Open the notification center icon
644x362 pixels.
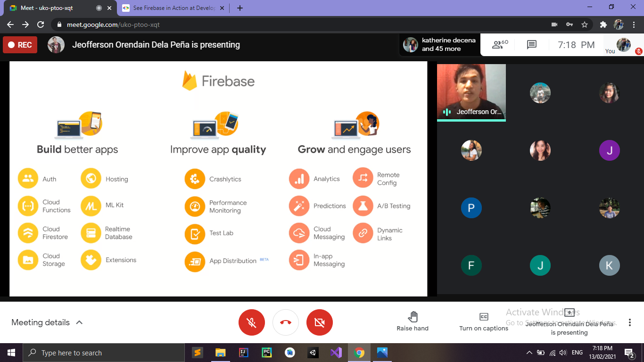(x=629, y=353)
